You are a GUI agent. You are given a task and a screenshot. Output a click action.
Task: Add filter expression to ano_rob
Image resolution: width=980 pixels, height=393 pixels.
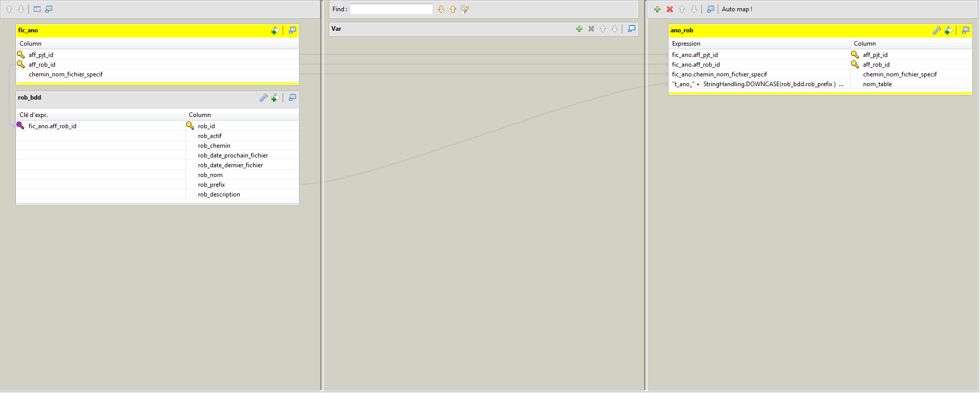point(948,31)
